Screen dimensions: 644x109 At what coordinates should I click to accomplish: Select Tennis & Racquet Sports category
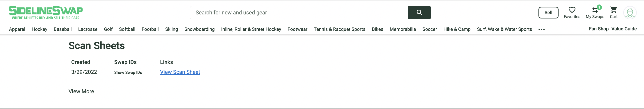(x=340, y=29)
